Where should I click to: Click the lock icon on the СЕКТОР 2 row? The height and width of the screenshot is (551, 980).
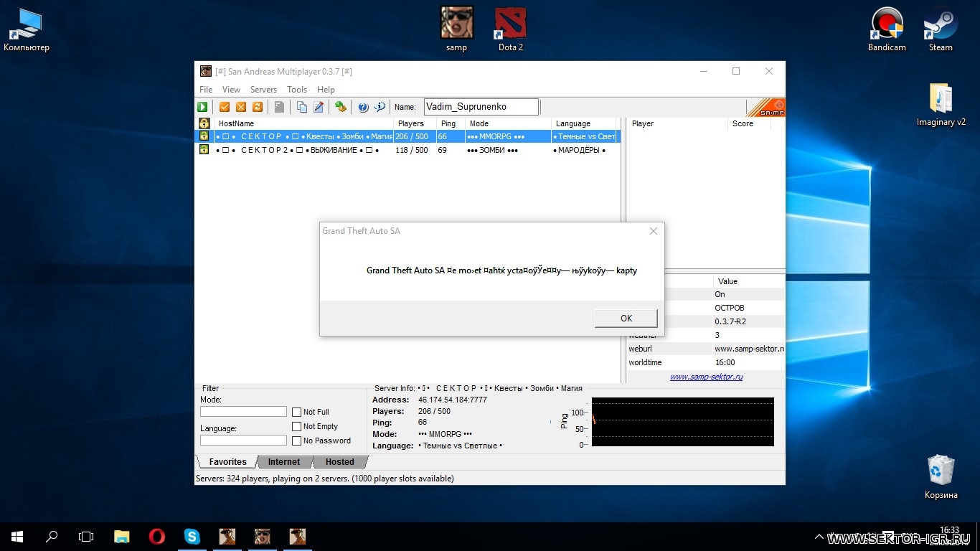click(204, 150)
